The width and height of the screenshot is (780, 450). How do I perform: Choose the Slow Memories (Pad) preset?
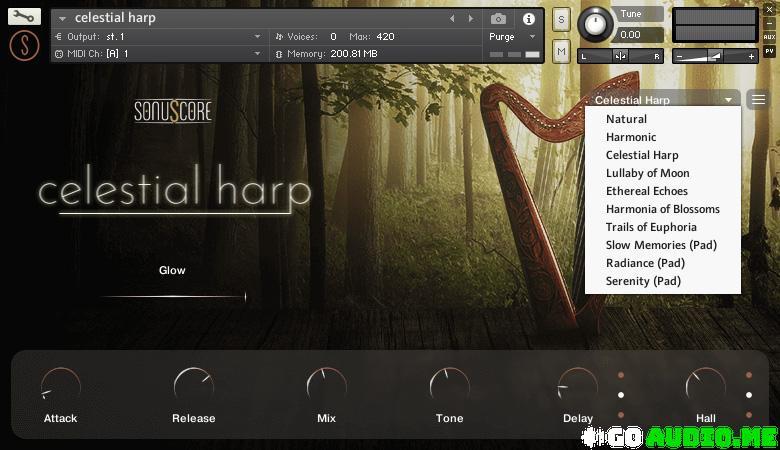(661, 245)
